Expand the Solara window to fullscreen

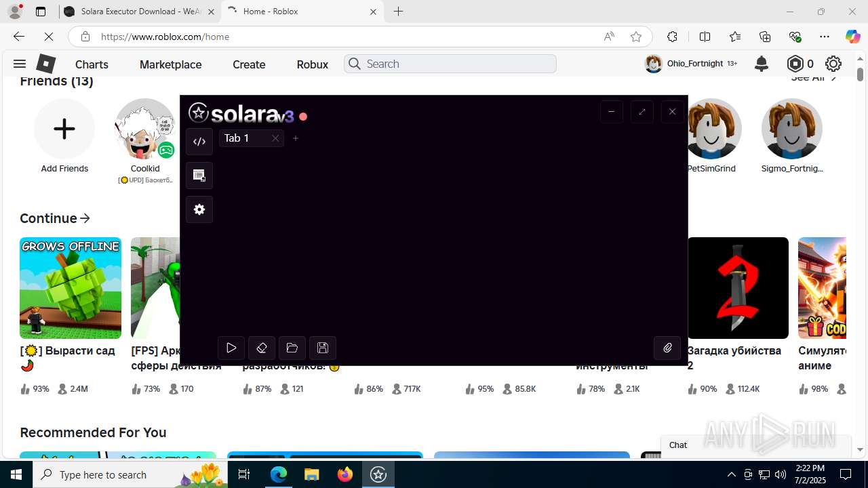pos(642,112)
